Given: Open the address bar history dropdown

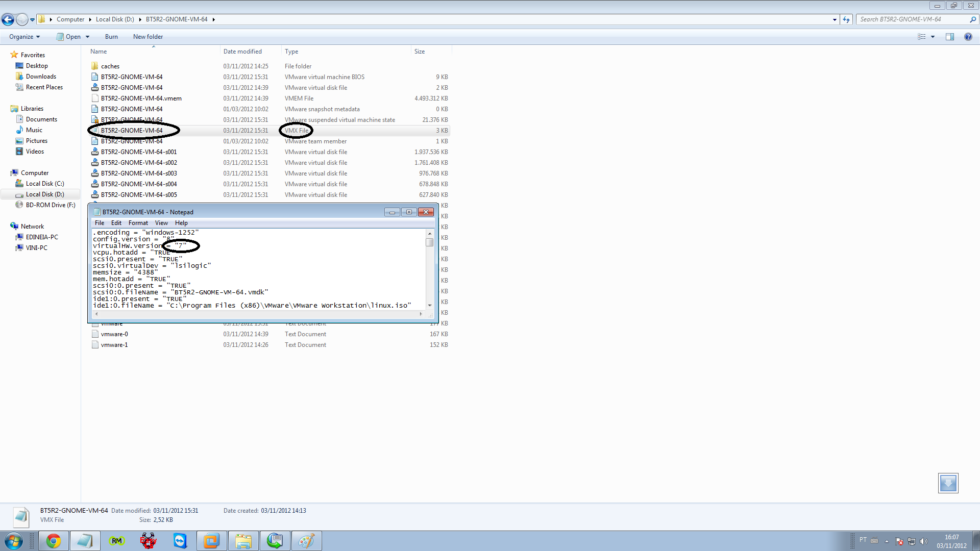Looking at the screenshot, I should tap(835, 19).
